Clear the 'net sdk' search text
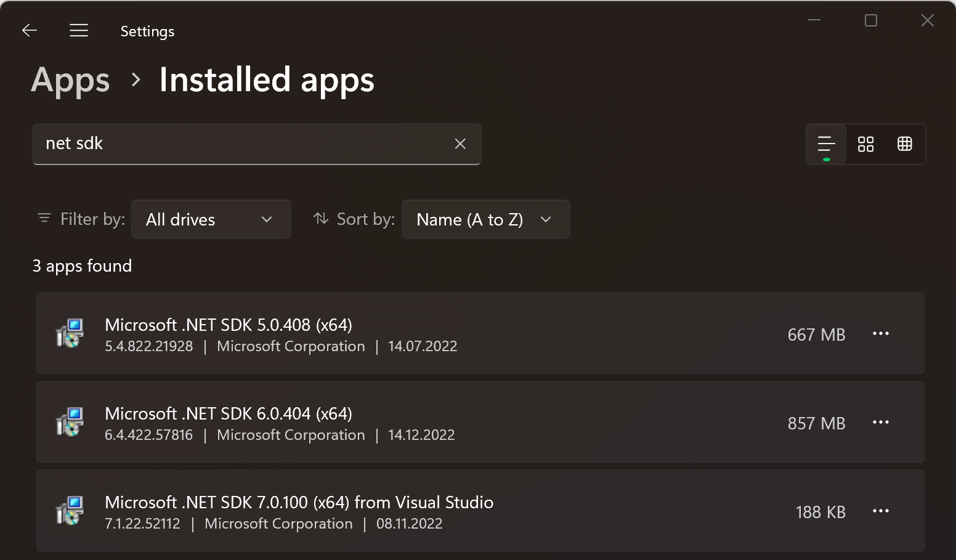Screen dimensions: 956x560 pyautogui.click(x=460, y=144)
